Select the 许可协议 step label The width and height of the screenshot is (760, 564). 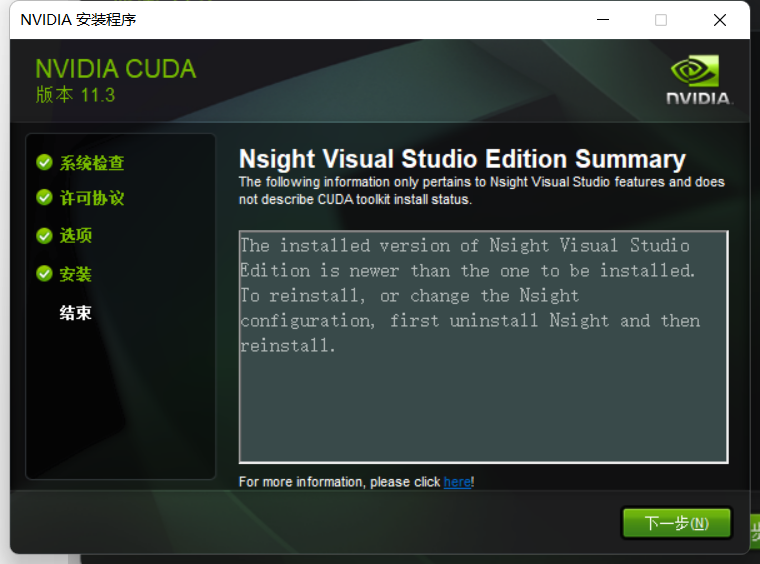click(92, 198)
